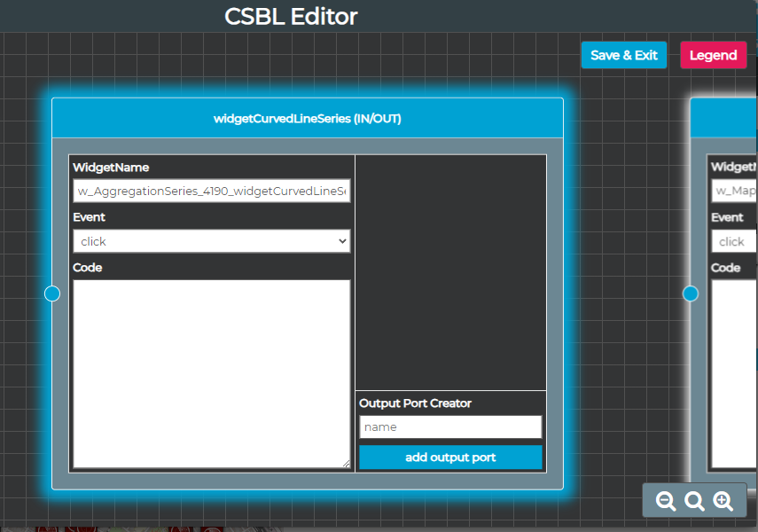
Task: Focus the w_AggregationSeries WidgetName field
Action: point(211,192)
